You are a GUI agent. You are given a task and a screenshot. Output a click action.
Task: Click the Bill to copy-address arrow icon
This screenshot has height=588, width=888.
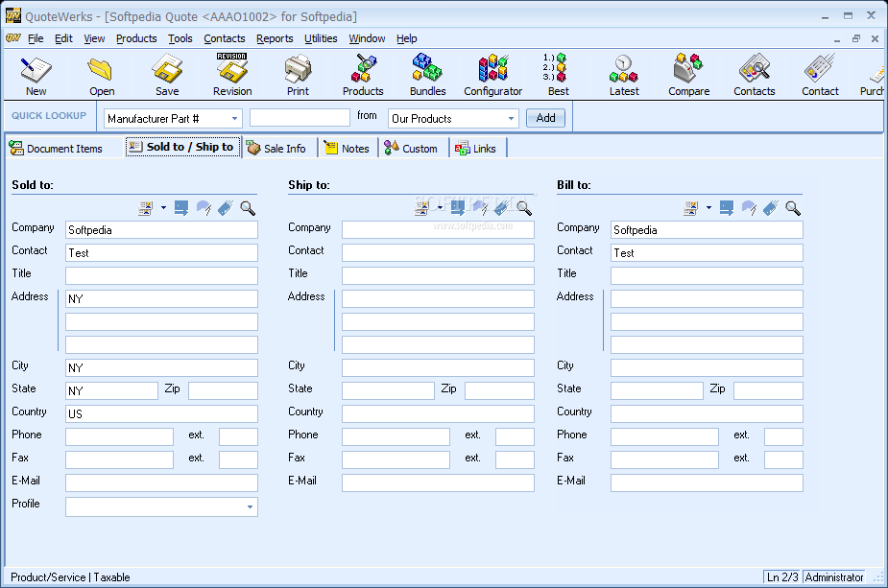click(727, 208)
